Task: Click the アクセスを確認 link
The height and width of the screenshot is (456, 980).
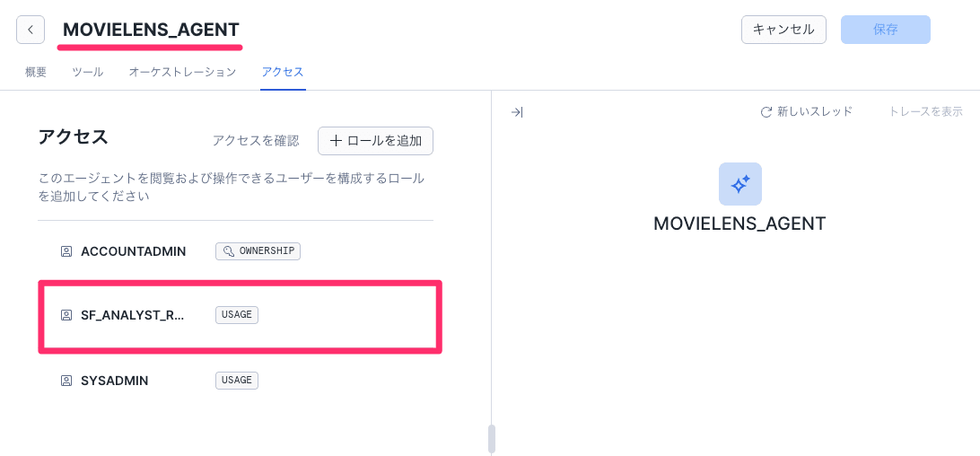Action: pos(256,141)
